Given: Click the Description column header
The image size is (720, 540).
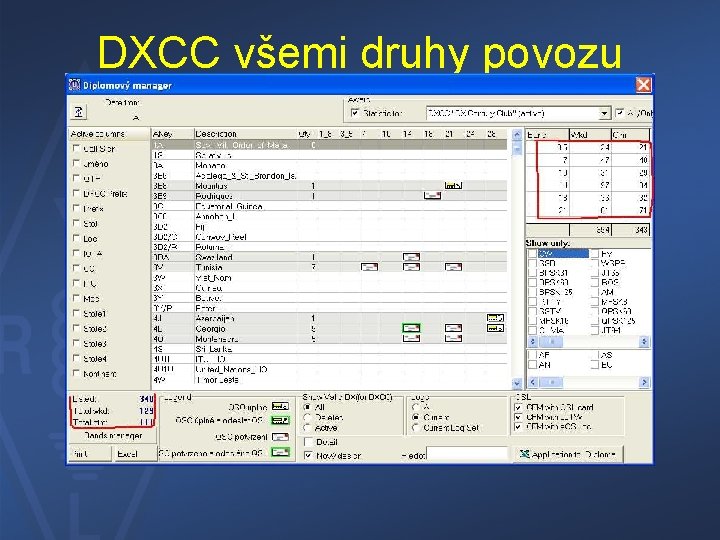Looking at the screenshot, I should point(245,134).
